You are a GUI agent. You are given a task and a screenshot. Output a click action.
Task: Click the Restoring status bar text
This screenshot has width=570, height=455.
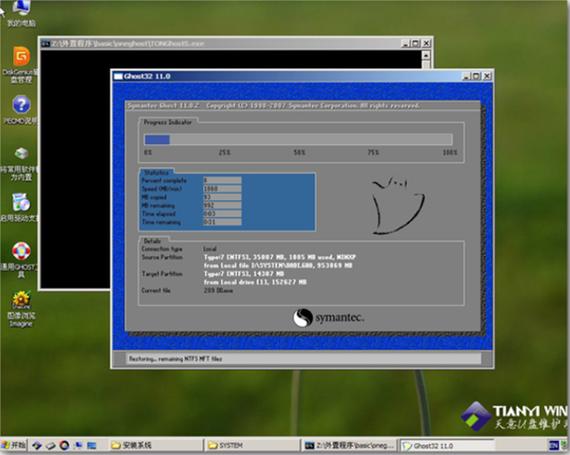click(x=175, y=359)
